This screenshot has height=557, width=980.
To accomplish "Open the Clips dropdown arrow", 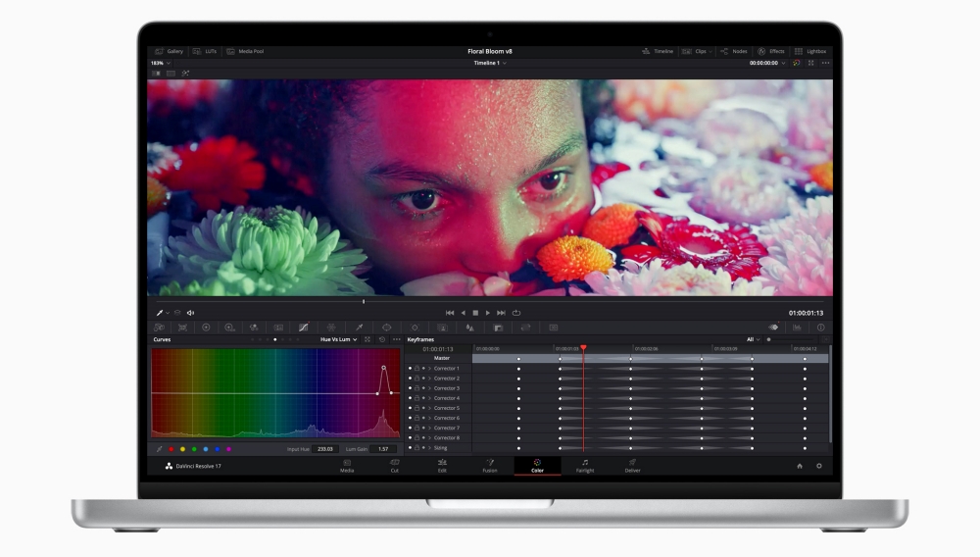I will 710,51.
